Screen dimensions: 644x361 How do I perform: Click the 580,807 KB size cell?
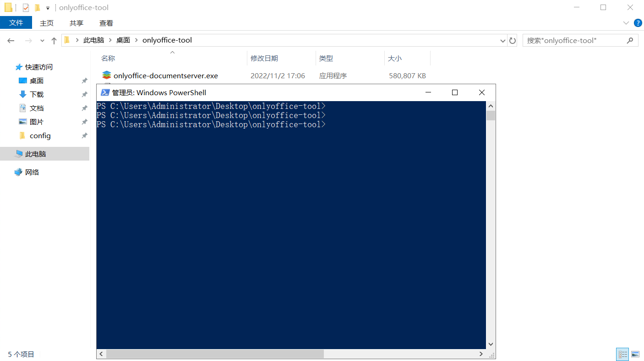click(407, 75)
